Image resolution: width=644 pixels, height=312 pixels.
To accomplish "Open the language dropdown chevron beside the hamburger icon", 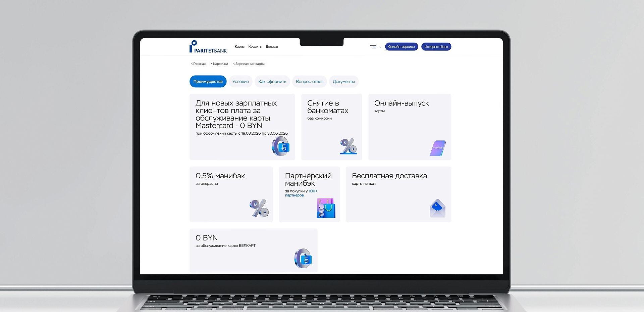I will point(380,48).
